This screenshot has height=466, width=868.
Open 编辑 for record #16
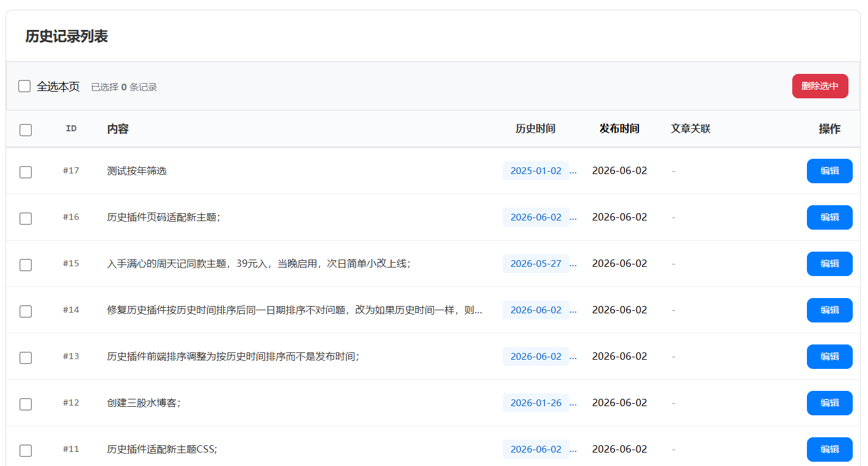point(830,217)
